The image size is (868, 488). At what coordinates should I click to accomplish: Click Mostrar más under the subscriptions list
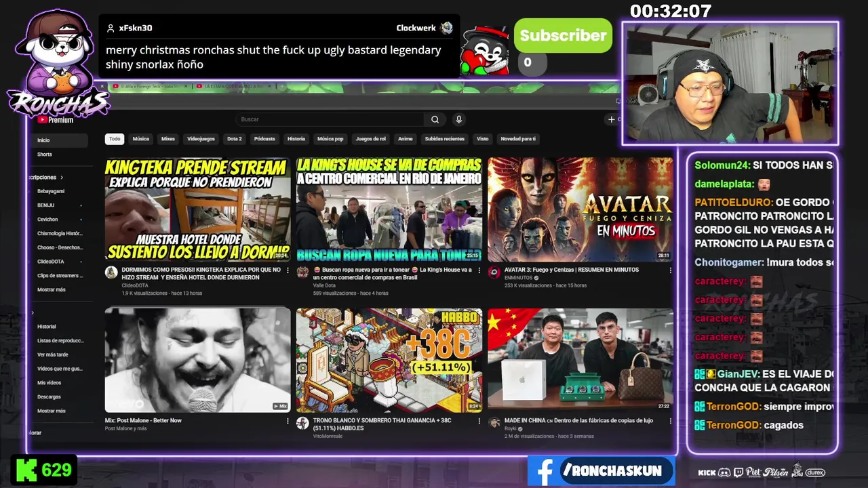pos(52,289)
